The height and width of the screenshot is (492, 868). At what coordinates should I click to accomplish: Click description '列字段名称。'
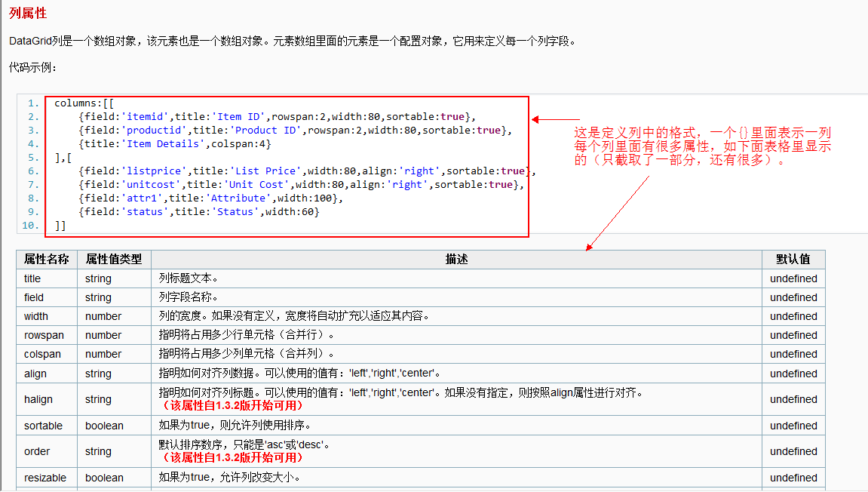(189, 297)
